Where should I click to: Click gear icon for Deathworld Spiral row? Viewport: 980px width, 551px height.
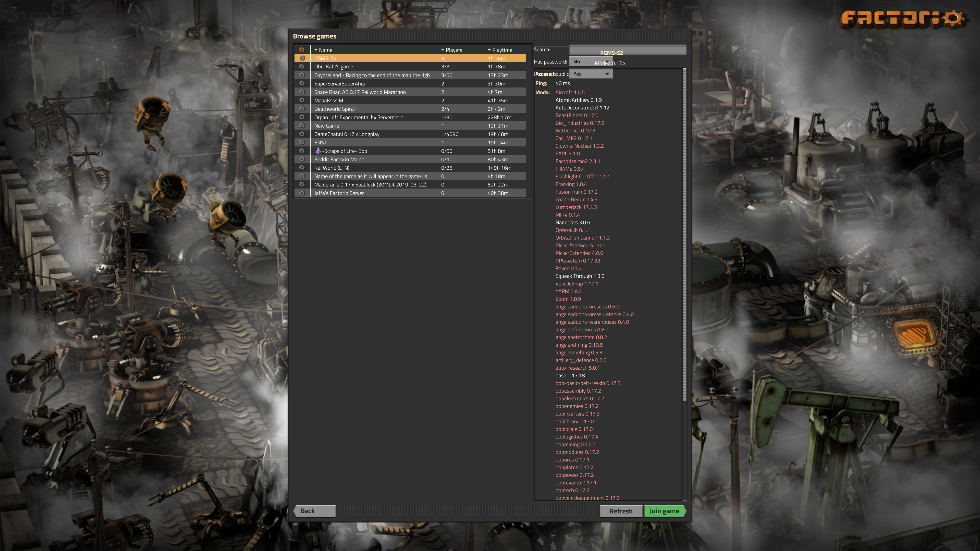(302, 108)
